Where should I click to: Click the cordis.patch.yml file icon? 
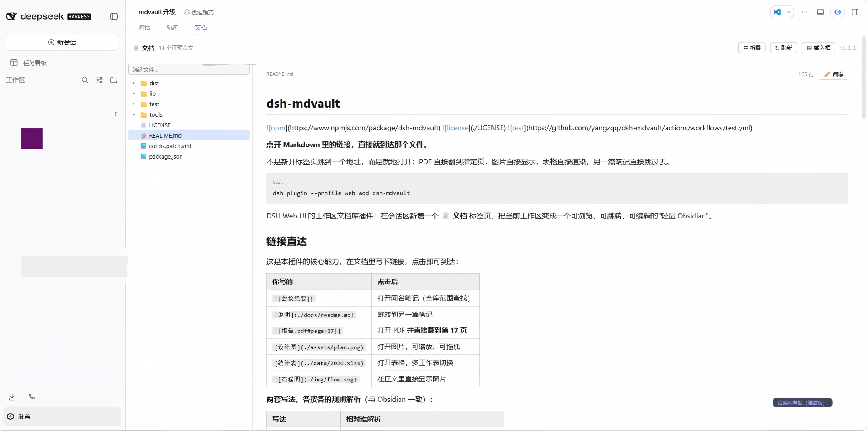[143, 146]
